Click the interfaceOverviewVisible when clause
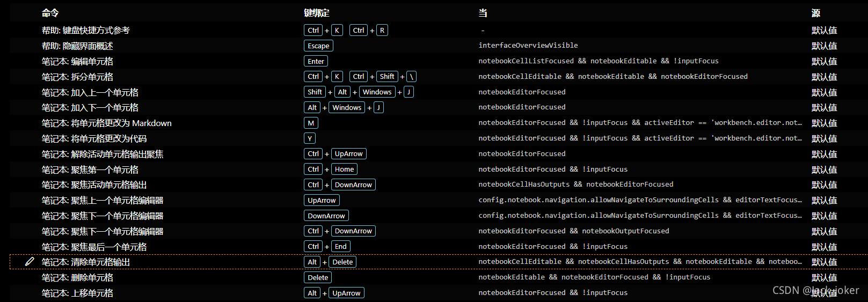 coord(528,46)
